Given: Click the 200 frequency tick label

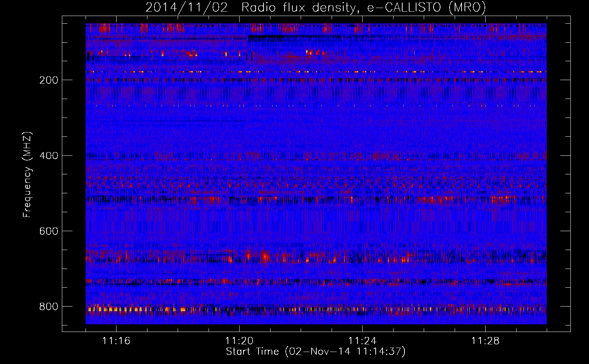Looking at the screenshot, I should tap(48, 80).
